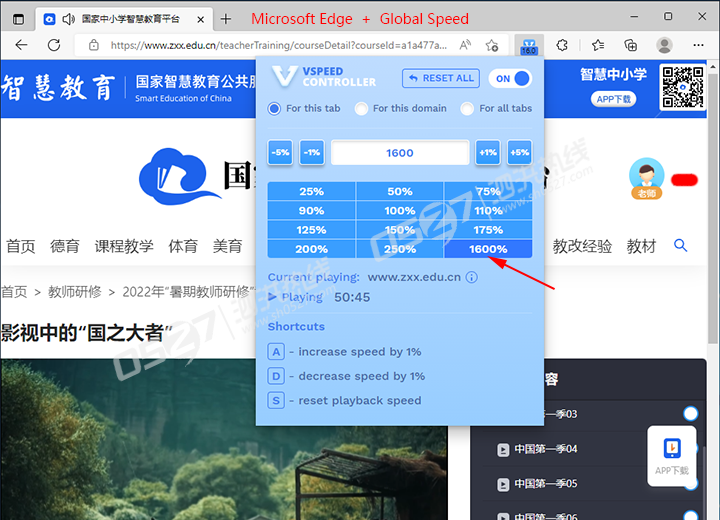Open the 教改经验 navigation menu item
The width and height of the screenshot is (720, 520).
[x=582, y=246]
